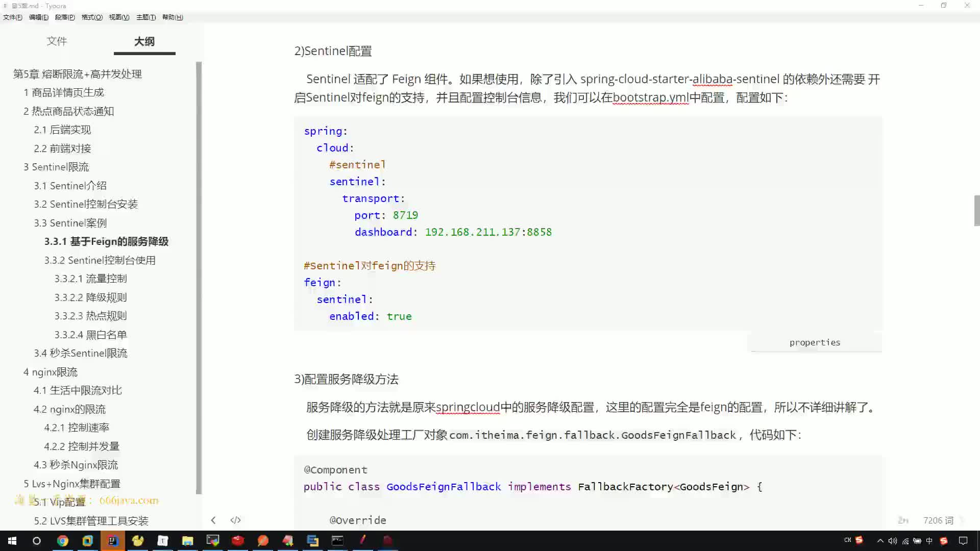This screenshot has width=980, height=551.
Task: Go to 4.3 秒杀Nginx限流
Action: tap(76, 465)
